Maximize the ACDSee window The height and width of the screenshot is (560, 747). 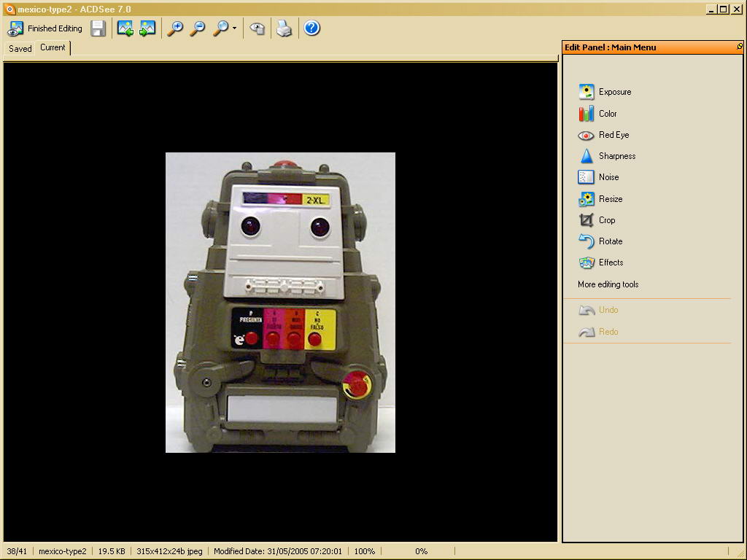coord(723,9)
